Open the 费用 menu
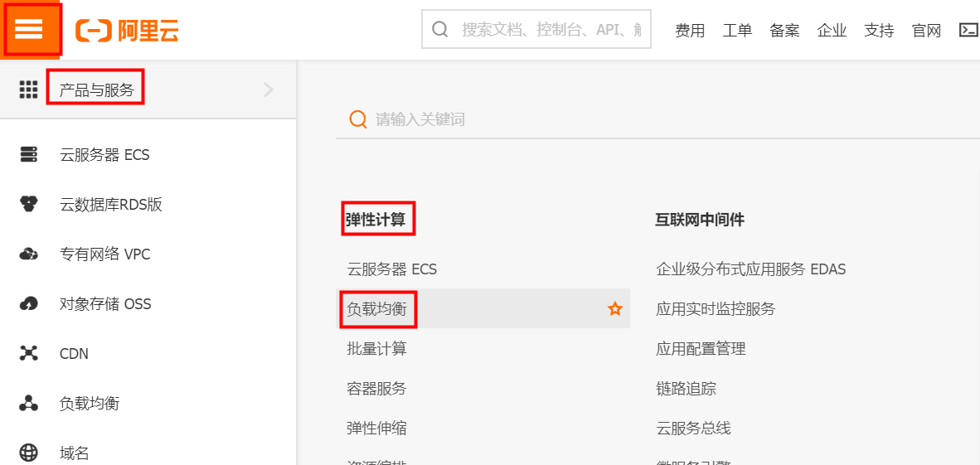Screen dimensions: 980x465 pyautogui.click(x=690, y=30)
